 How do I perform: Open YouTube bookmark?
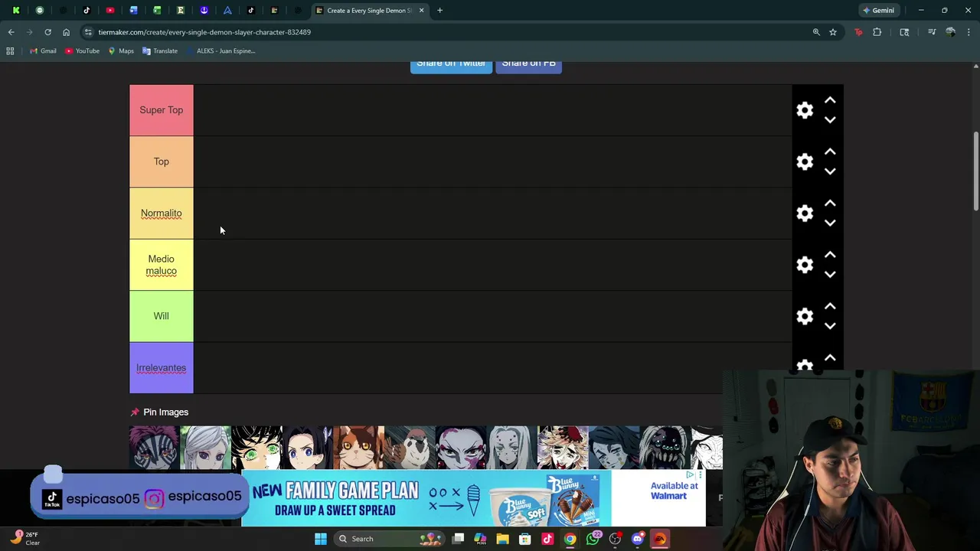82,51
